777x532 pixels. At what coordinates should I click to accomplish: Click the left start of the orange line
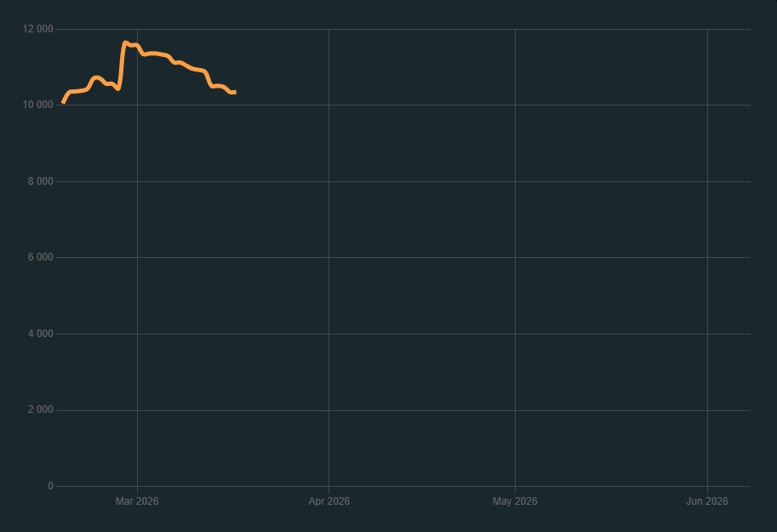(63, 103)
